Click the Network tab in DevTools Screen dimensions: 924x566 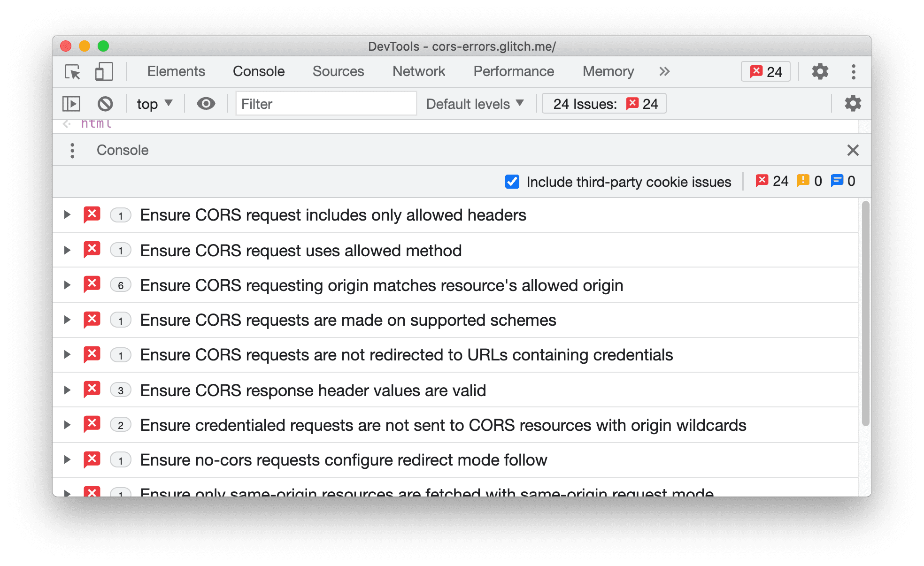click(x=420, y=71)
